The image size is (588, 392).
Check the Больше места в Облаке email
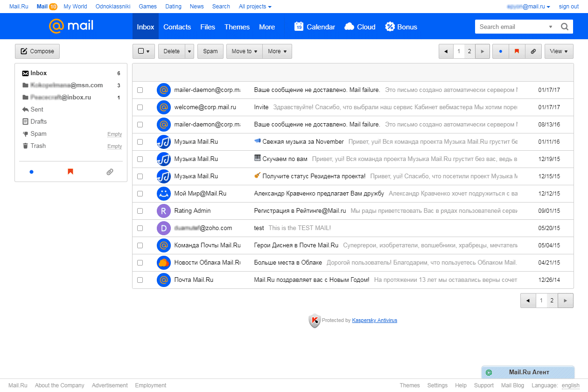pos(140,263)
